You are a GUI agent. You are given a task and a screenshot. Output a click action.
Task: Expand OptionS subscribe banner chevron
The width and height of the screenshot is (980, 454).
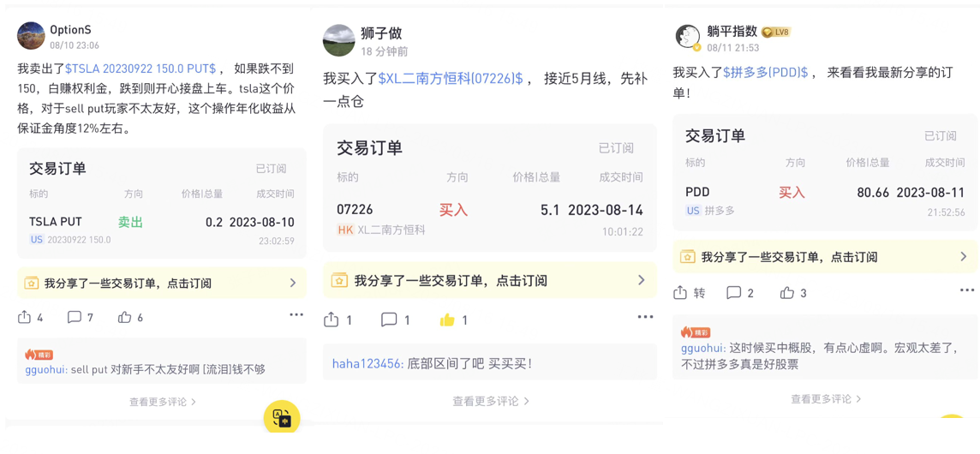pyautogui.click(x=292, y=284)
